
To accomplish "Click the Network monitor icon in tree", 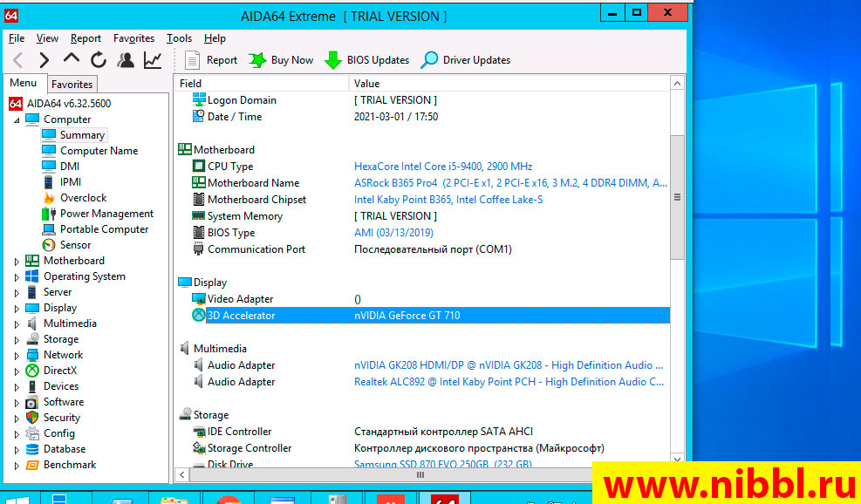I will click(32, 355).
